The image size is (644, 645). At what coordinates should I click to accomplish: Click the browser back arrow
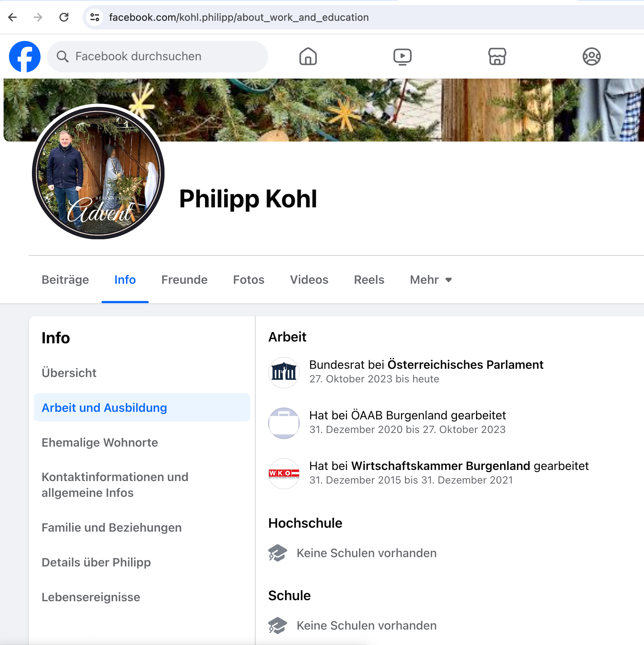pyautogui.click(x=13, y=17)
